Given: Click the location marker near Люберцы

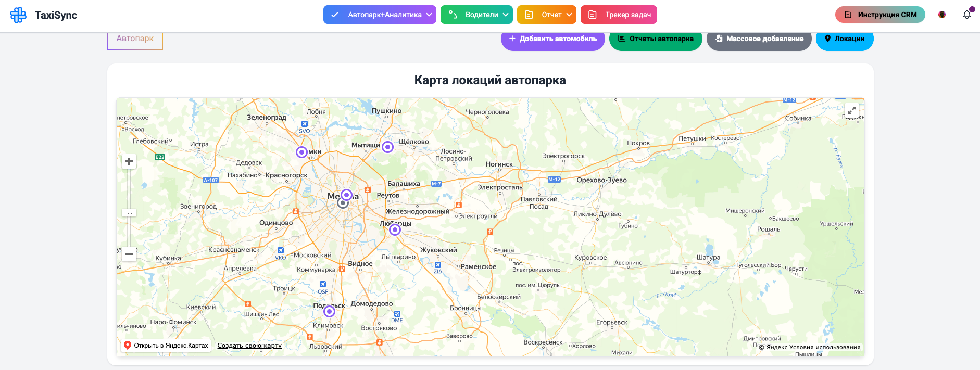Looking at the screenshot, I should click(x=395, y=229).
